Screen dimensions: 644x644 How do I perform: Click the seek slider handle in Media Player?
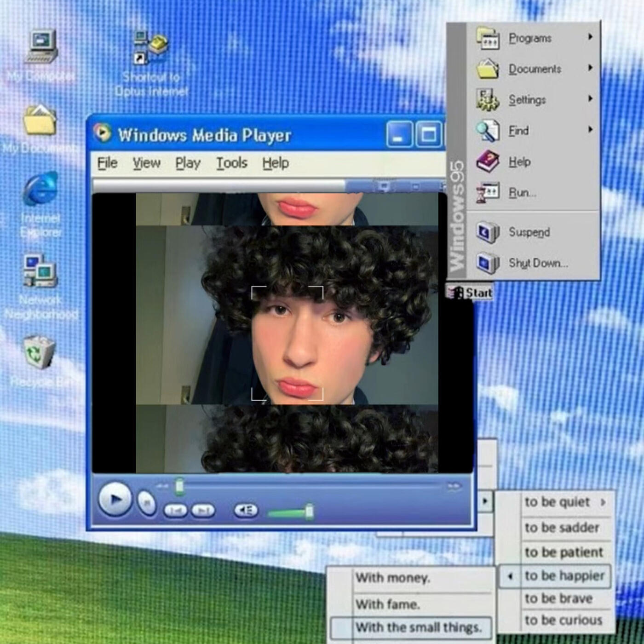click(179, 486)
